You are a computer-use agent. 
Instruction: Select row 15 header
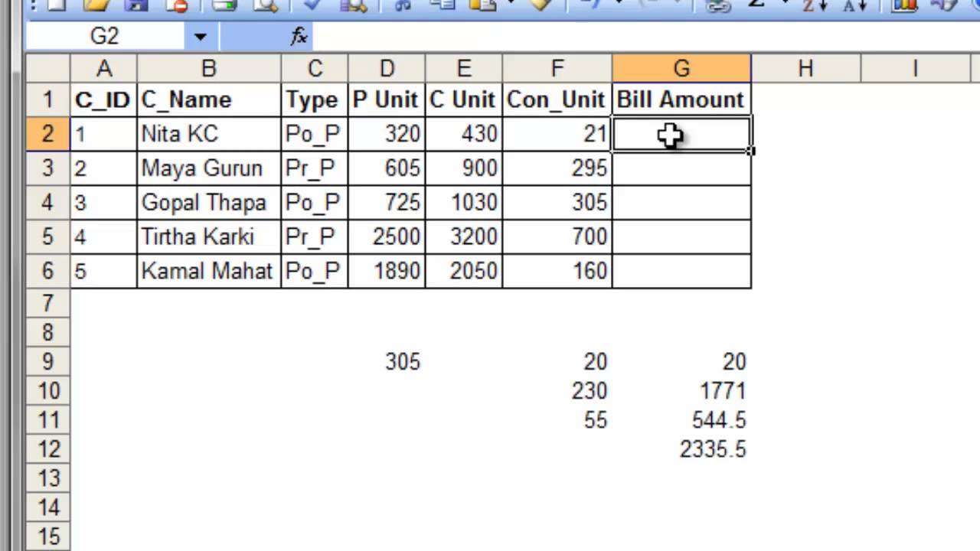click(x=47, y=536)
